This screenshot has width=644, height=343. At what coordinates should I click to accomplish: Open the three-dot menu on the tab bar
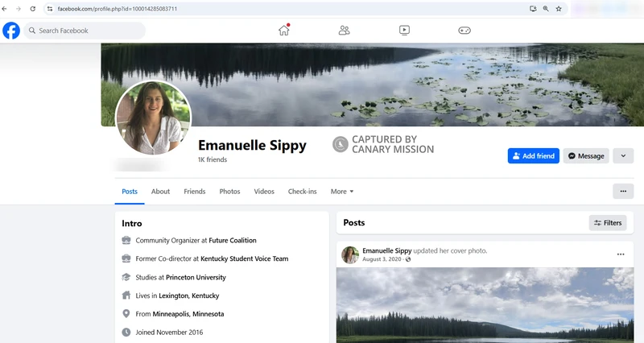pos(622,192)
